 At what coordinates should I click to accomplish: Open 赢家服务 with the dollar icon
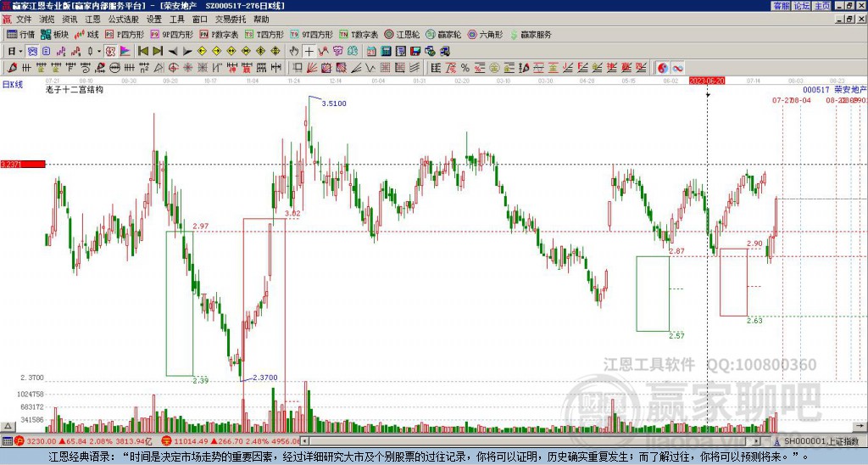(x=531, y=34)
